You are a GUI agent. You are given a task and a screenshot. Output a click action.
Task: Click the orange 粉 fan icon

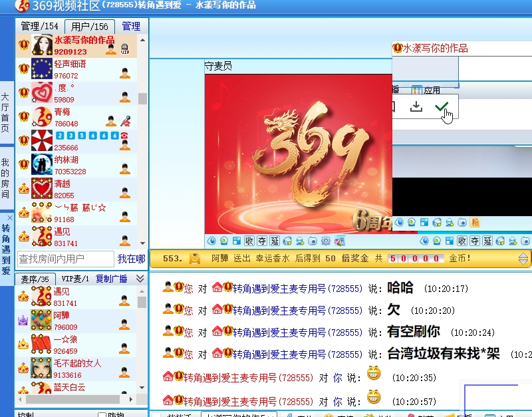point(475,222)
